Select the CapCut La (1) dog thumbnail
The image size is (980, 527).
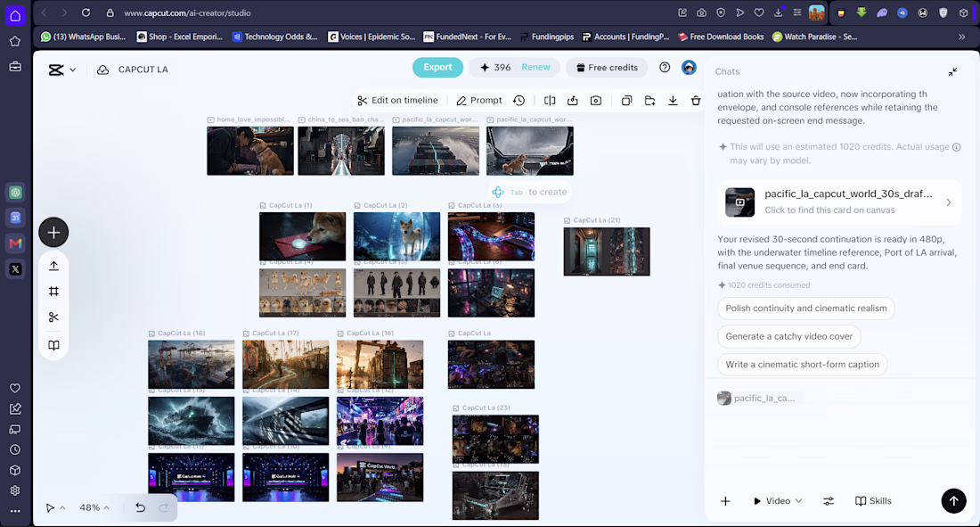303,236
